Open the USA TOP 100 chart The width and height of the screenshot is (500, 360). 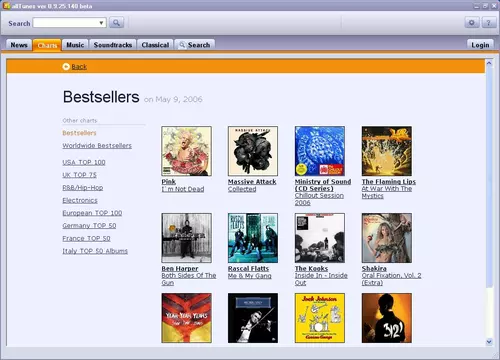(x=84, y=162)
